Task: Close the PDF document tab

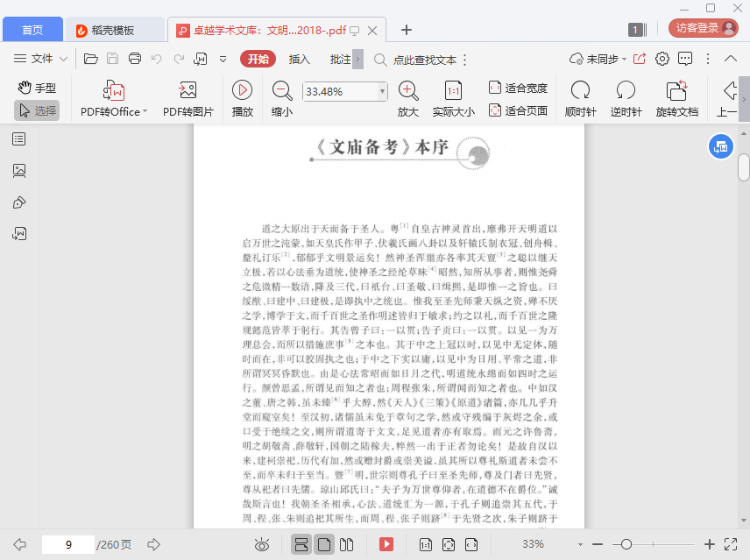Action: click(x=372, y=31)
